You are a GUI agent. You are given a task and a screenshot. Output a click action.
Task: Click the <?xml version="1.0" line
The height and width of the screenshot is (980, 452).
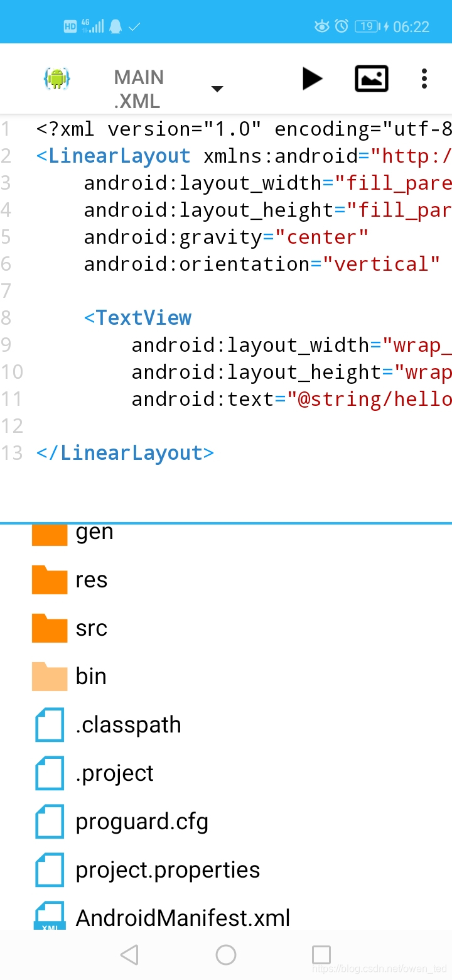[x=244, y=129]
